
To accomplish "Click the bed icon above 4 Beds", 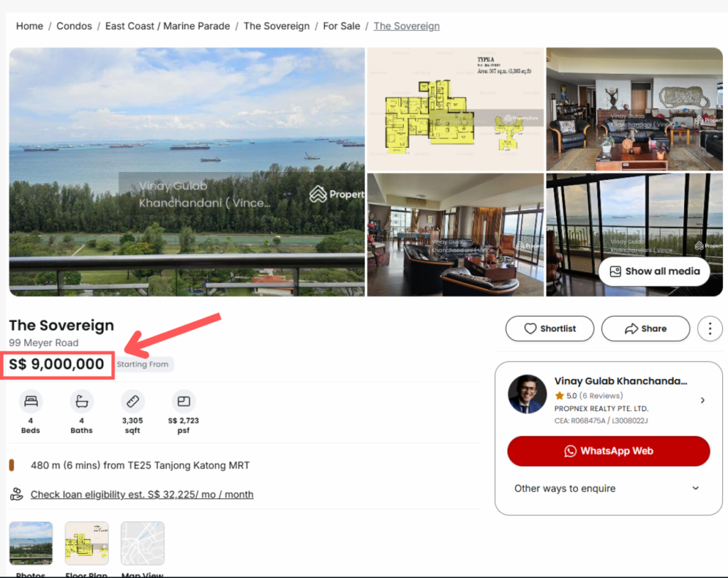I will pyautogui.click(x=31, y=401).
